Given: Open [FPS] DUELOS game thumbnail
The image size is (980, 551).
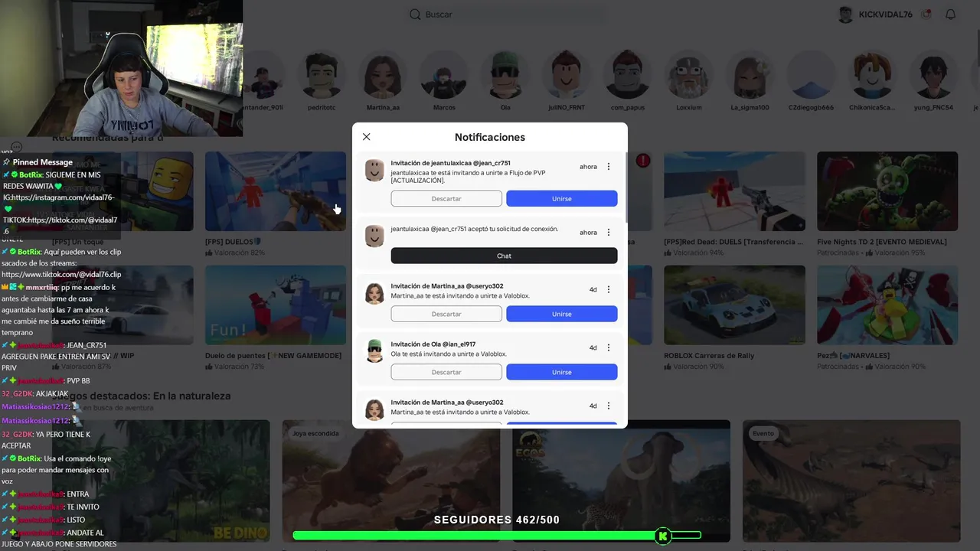Looking at the screenshot, I should [x=276, y=191].
